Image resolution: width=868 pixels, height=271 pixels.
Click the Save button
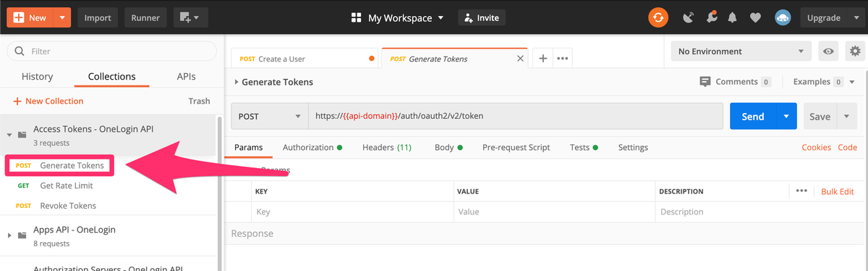820,116
